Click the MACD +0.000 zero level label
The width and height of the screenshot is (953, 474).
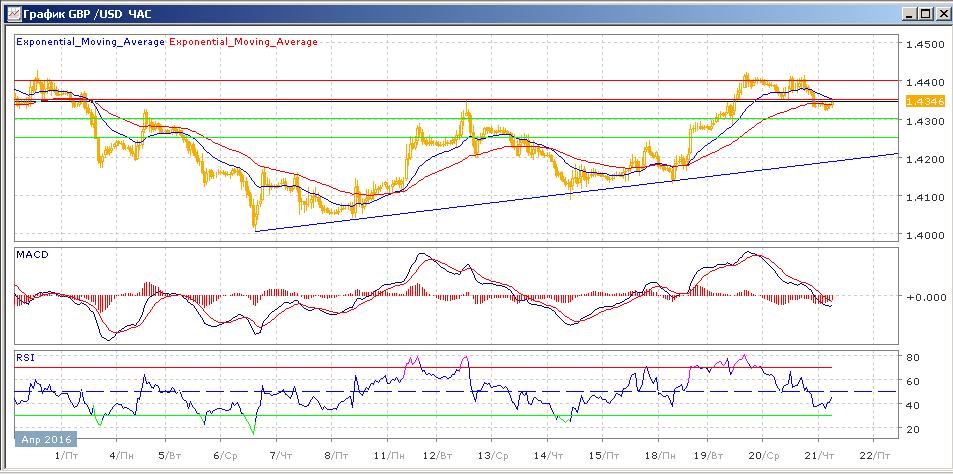[x=922, y=298]
